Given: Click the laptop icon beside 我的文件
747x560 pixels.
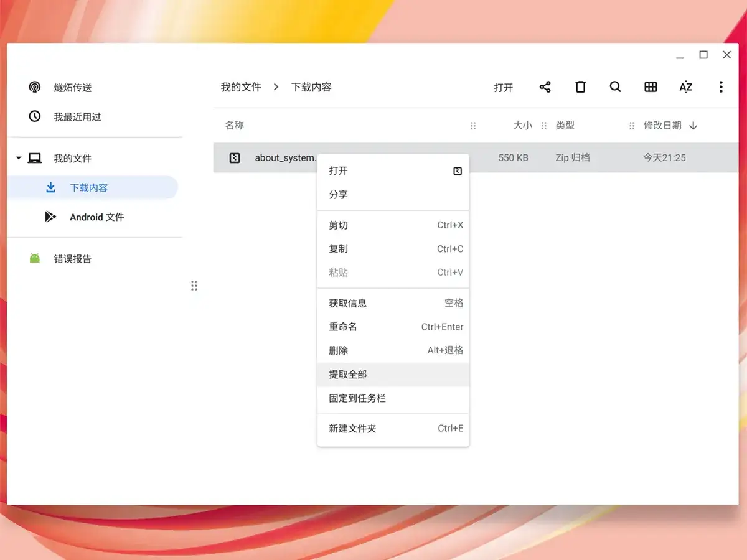Looking at the screenshot, I should point(35,158).
